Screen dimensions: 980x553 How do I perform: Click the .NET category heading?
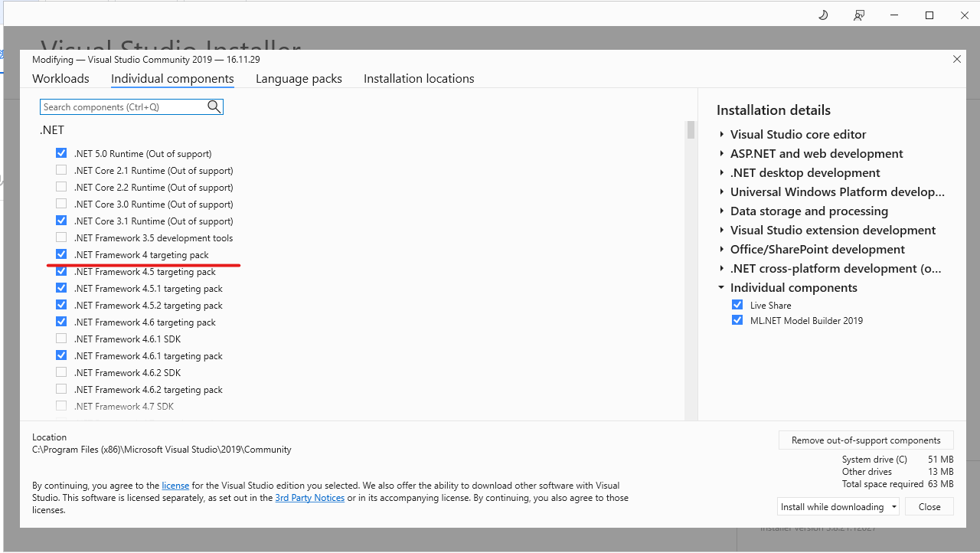[x=52, y=130]
